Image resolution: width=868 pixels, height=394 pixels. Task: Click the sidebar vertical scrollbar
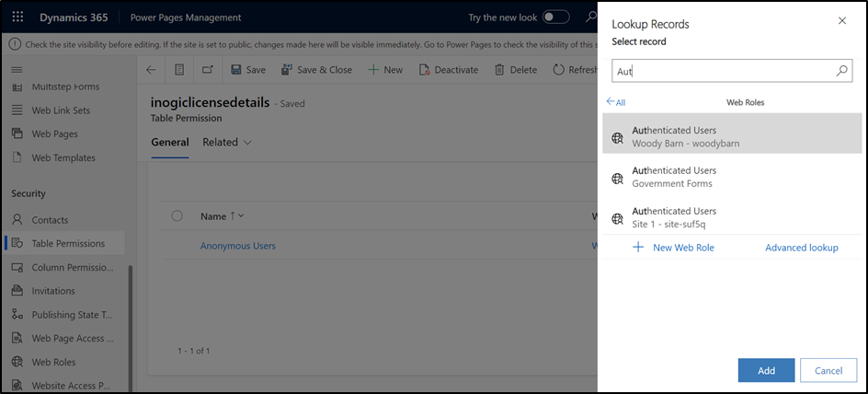point(131,327)
